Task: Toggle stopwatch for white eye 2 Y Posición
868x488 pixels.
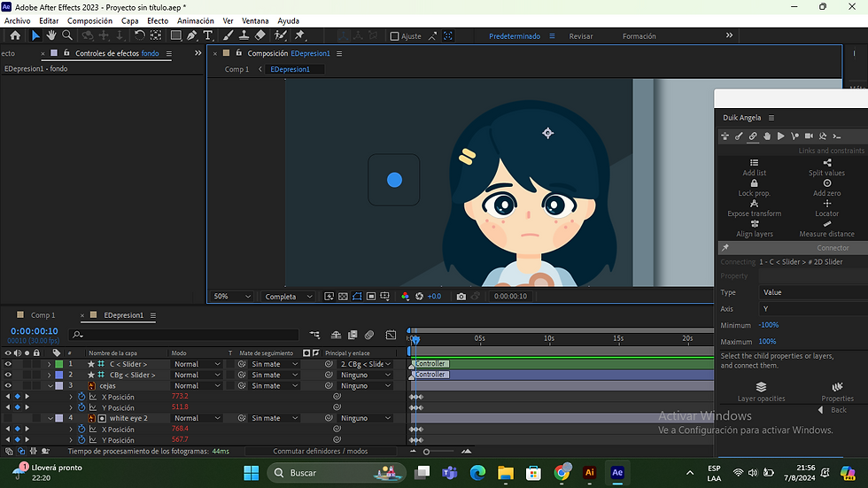Action: [81, 440]
